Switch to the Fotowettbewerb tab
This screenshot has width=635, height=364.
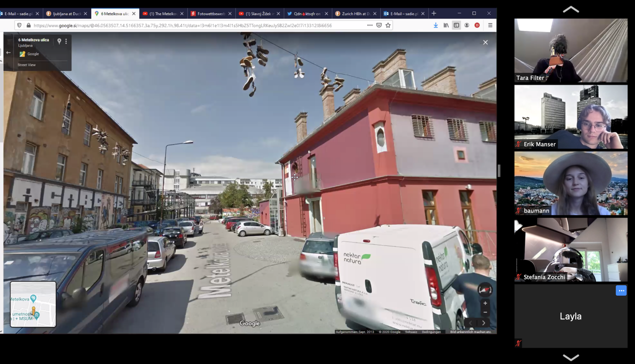[x=211, y=14]
